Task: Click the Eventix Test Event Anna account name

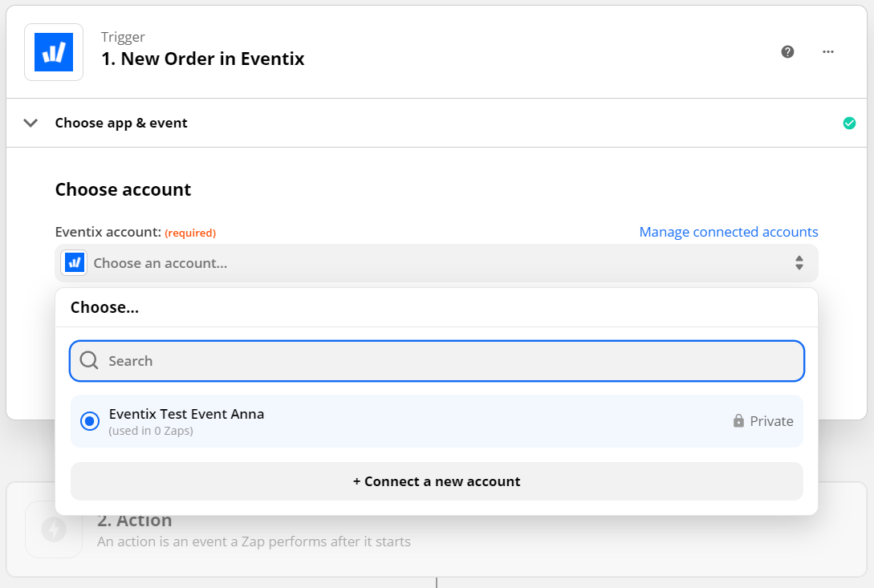Action: coord(186,414)
